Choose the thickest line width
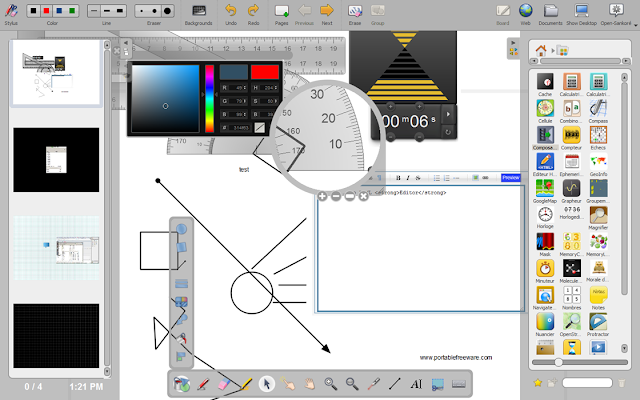Image resolution: width=640 pixels, height=400 pixels. click(x=120, y=11)
